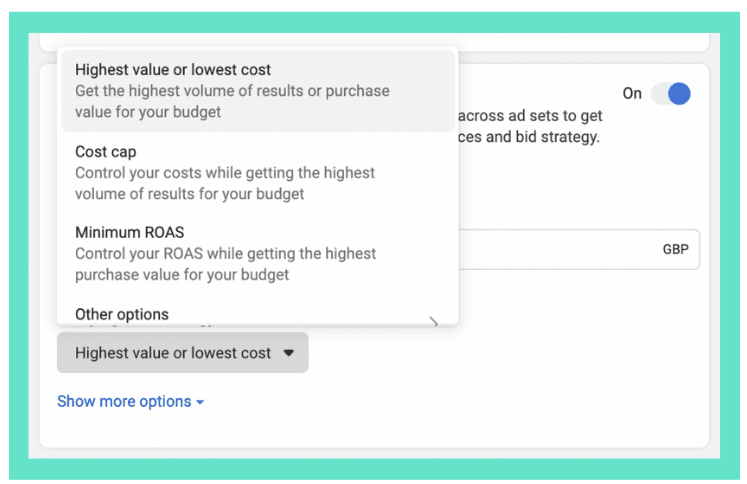The width and height of the screenshot is (747, 484).
Task: Open the bid strategy dropdown button
Action: [182, 353]
